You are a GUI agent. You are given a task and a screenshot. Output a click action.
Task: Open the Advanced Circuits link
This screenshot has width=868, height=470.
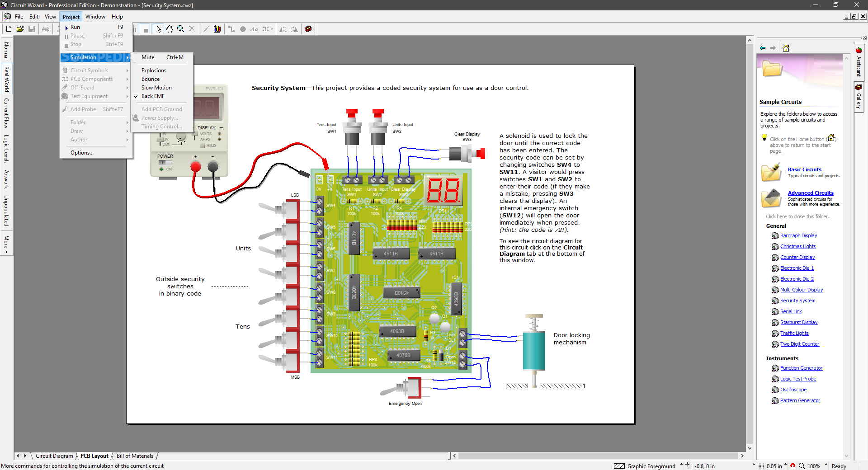click(811, 193)
